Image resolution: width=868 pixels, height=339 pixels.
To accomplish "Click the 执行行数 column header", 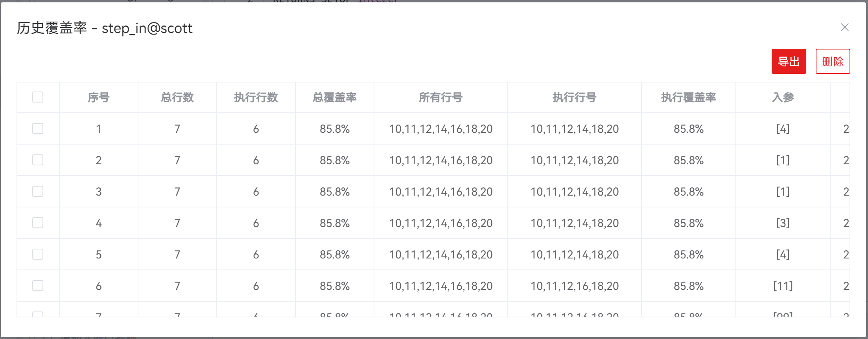I will click(256, 97).
